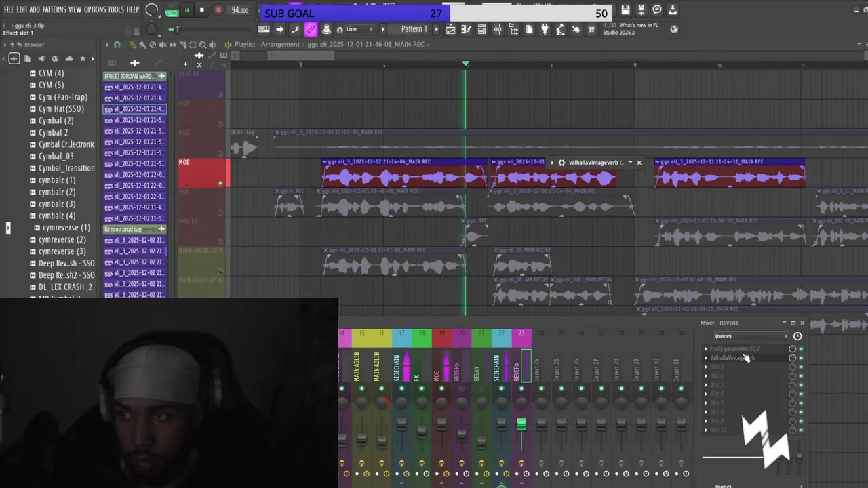Viewport: 868px width, 488px height.
Task: Click browser star favorites tab icon
Action: [83, 59]
